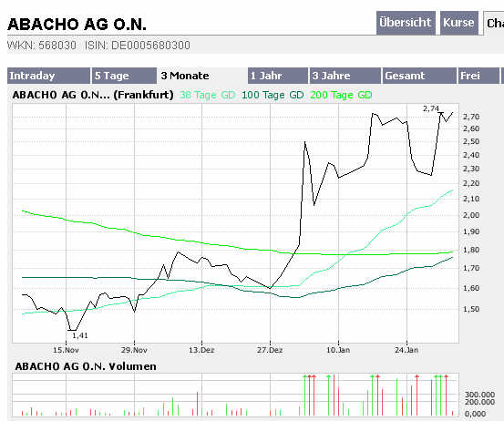504x421 pixels.
Task: Click the 29.Nov date axis label
Action: [134, 350]
